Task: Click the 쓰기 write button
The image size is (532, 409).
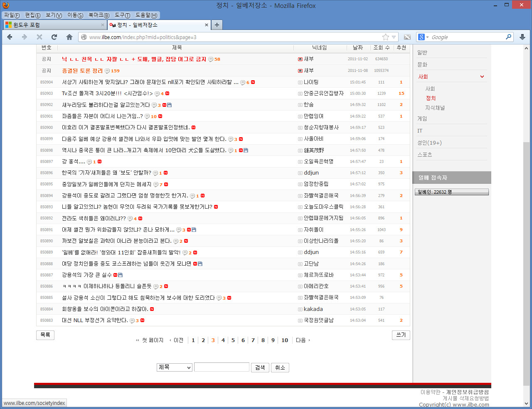Action: pos(401,335)
